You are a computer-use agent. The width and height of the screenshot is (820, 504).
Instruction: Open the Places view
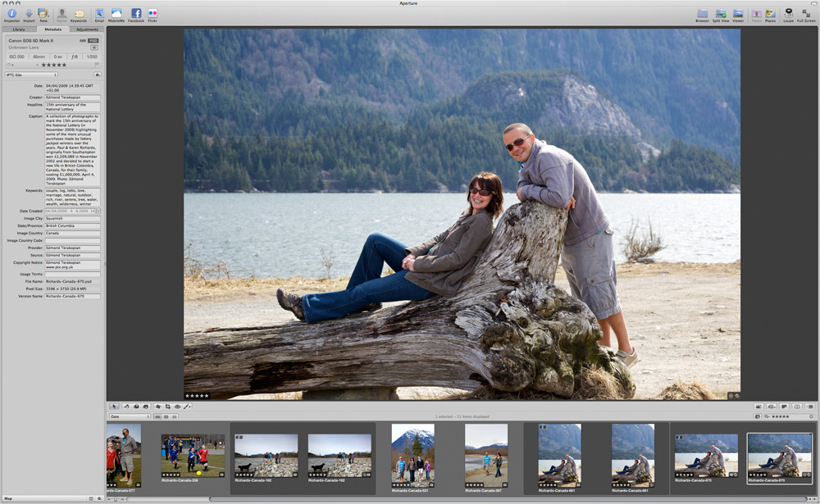(770, 13)
